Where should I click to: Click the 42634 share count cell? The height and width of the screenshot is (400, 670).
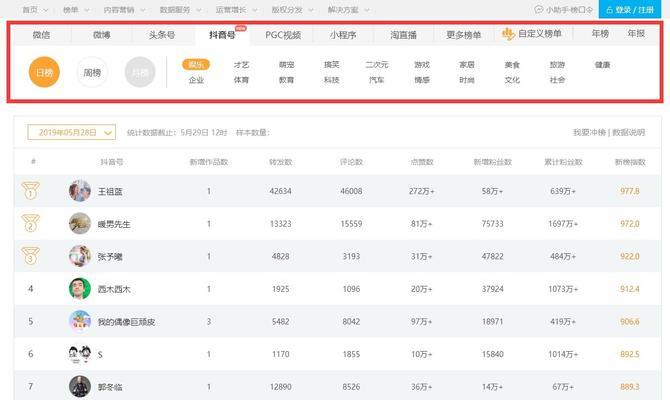click(280, 191)
